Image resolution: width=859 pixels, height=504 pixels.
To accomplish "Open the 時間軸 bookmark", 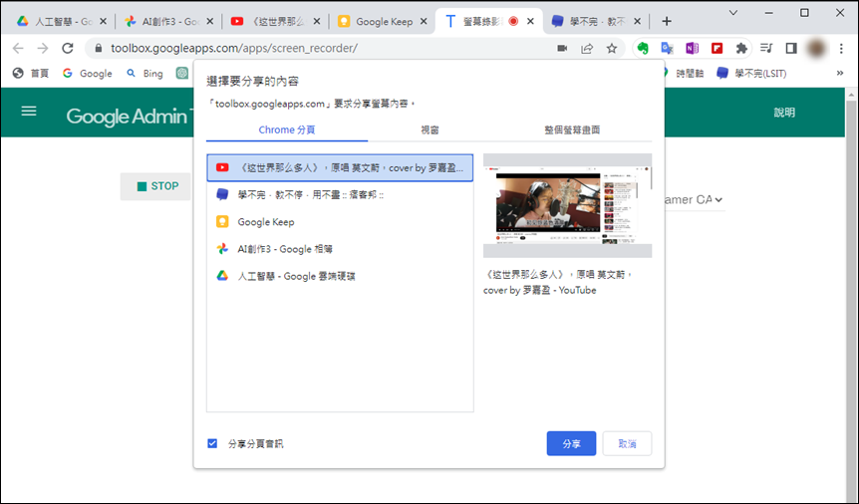I will (682, 74).
